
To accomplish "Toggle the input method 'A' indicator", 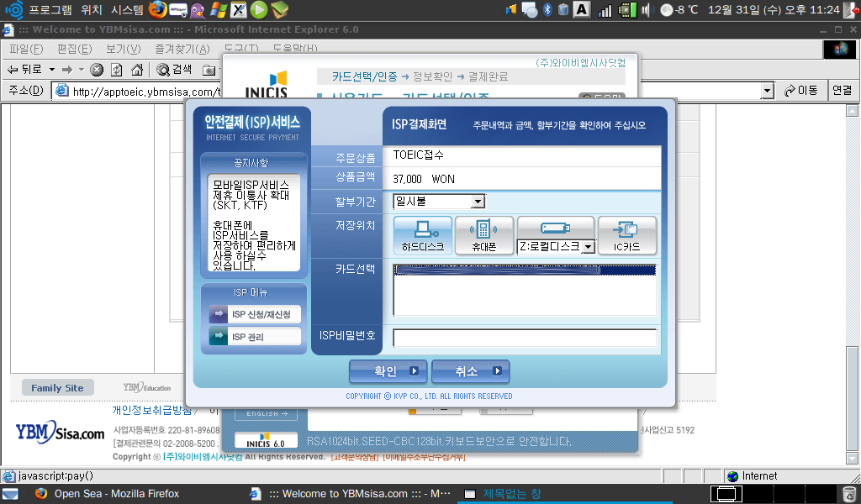I will [x=582, y=9].
